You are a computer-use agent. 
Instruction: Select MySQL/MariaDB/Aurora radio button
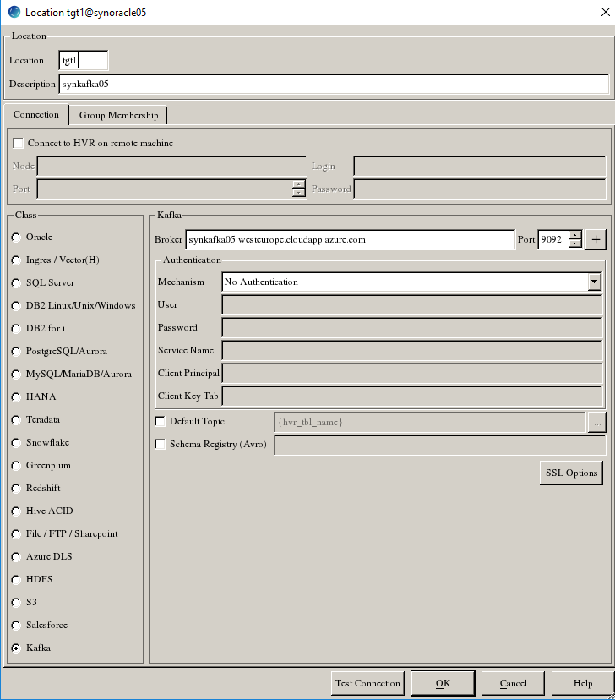coord(16,375)
